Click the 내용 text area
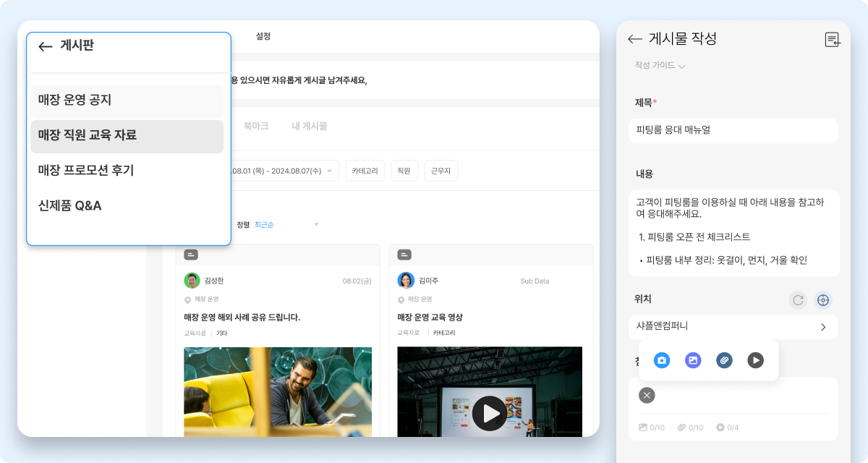Screen dimensions: 868x463 [x=733, y=233]
